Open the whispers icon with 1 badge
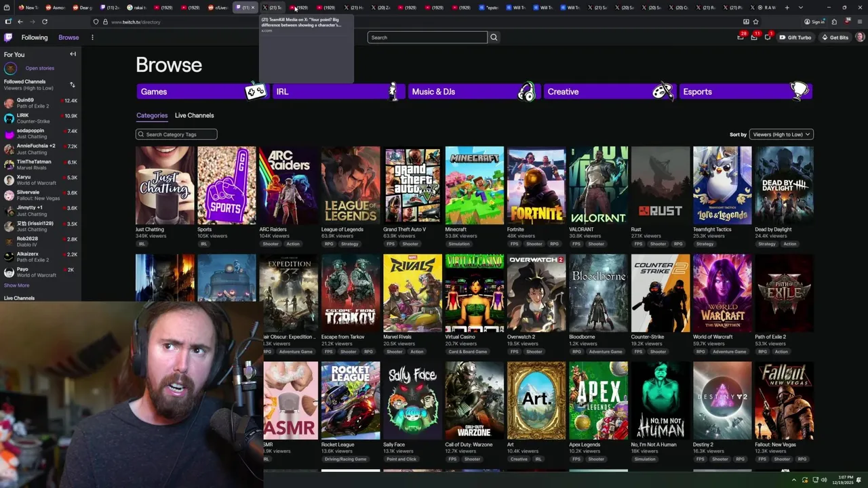 (x=768, y=37)
